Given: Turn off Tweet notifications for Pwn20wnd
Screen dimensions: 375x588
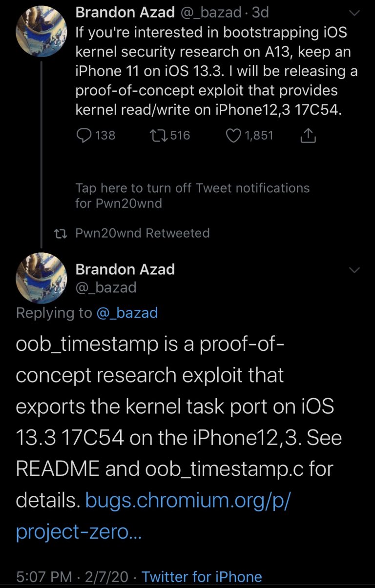Looking at the screenshot, I should 192,195.
